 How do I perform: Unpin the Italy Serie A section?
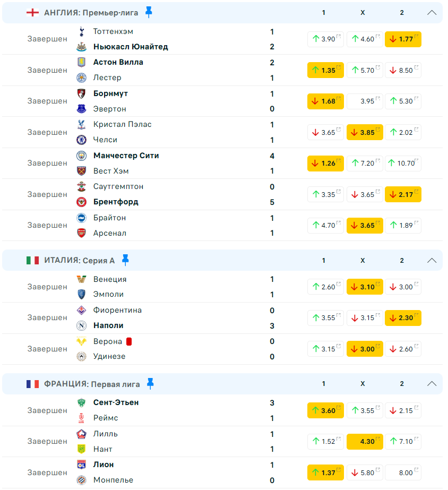coord(125,260)
